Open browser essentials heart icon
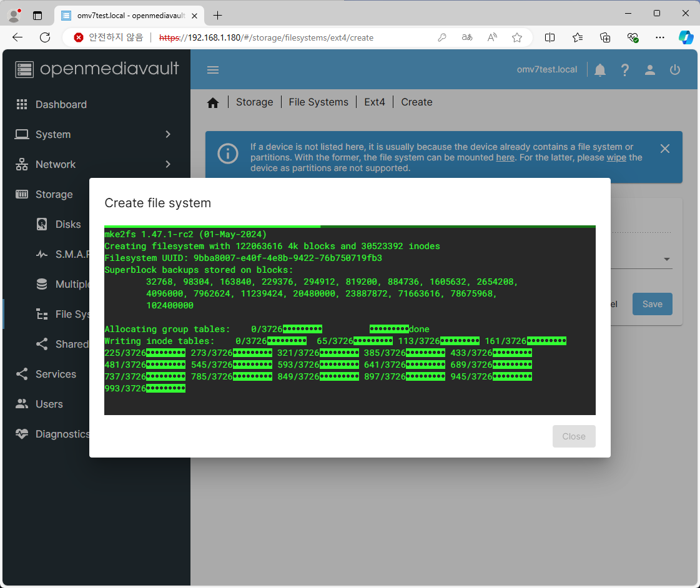Screen dimensions: 700x588 click(633, 37)
